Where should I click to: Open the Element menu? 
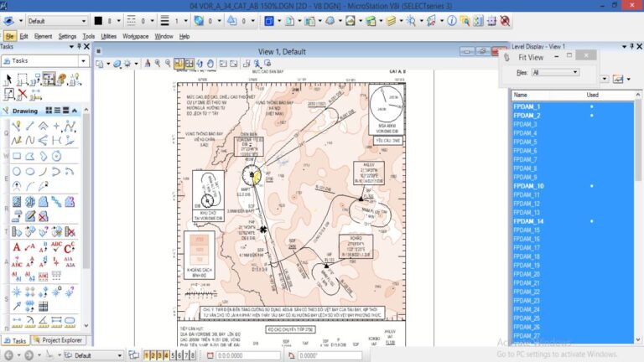(x=43, y=36)
